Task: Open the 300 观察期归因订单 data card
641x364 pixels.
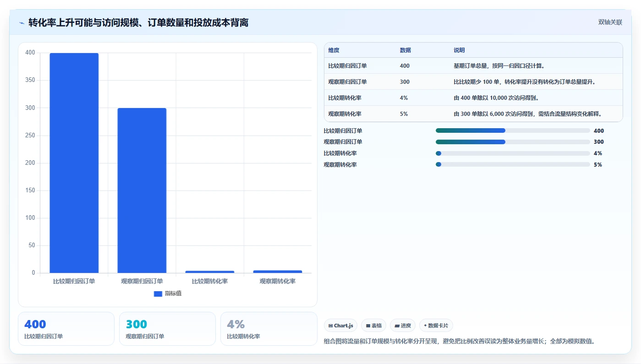Action: point(167,329)
